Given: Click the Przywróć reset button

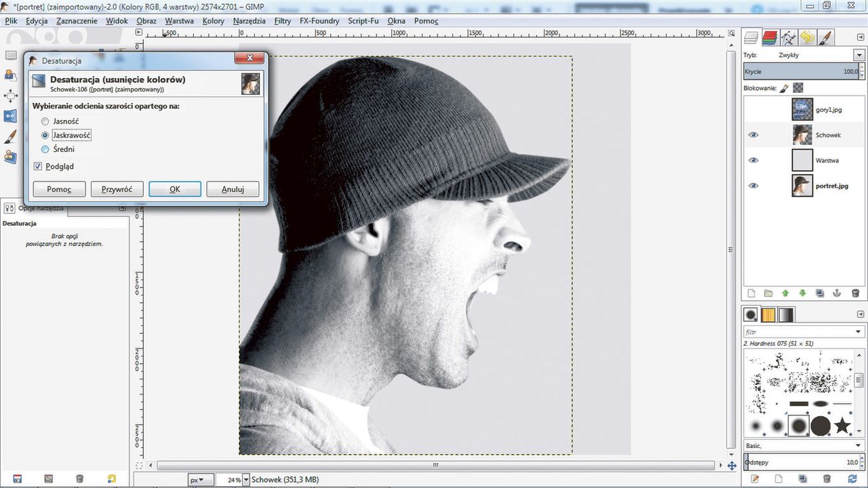Looking at the screenshot, I should point(117,189).
